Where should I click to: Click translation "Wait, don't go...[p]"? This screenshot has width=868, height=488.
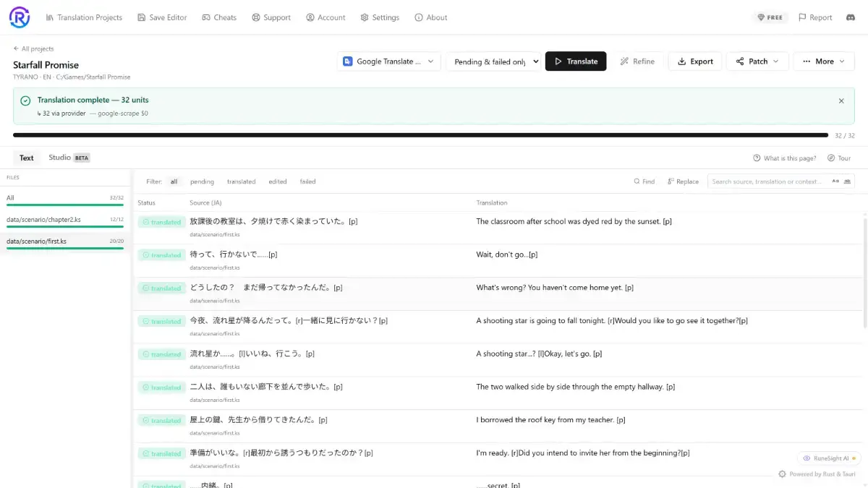[x=506, y=254]
